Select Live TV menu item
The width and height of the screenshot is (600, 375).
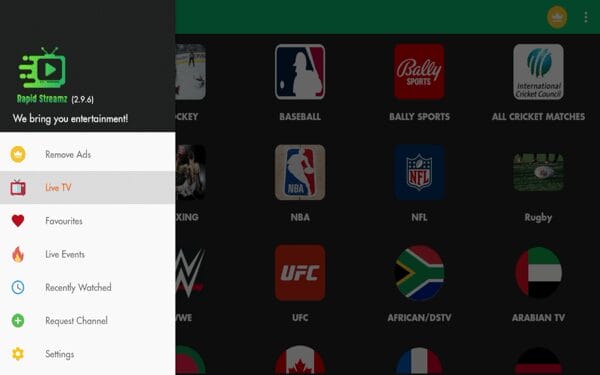(x=88, y=188)
